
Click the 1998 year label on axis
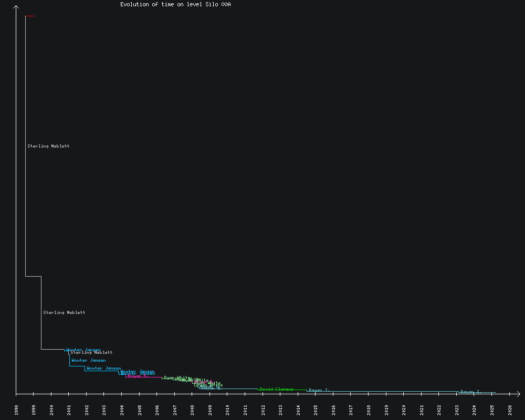pyautogui.click(x=16, y=410)
